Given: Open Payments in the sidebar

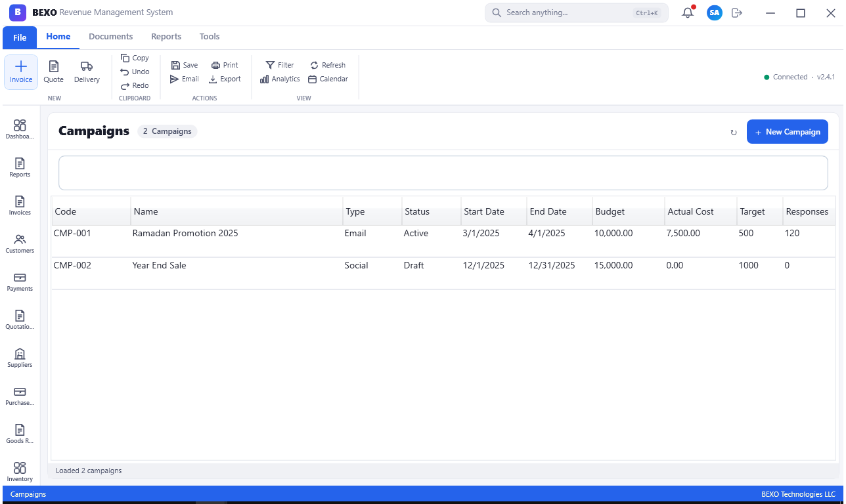Looking at the screenshot, I should click(x=20, y=282).
